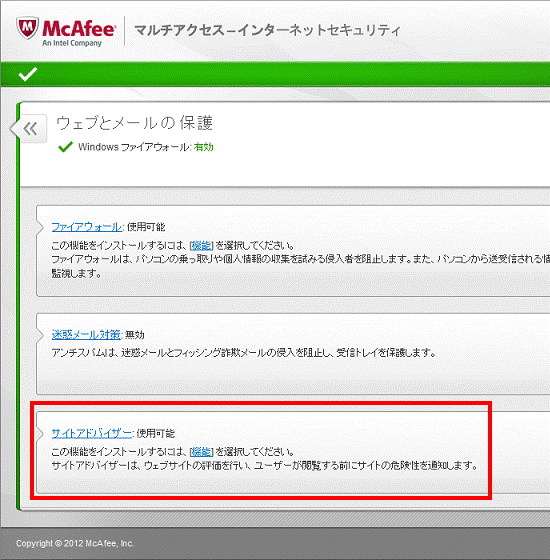
Task: Open the サイトアドバイザー link
Action: (x=91, y=433)
